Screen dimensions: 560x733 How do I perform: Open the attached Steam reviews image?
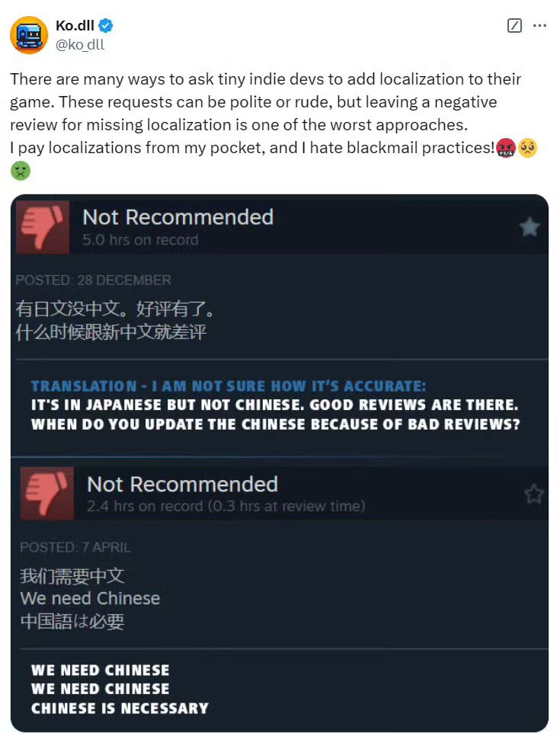point(280,463)
